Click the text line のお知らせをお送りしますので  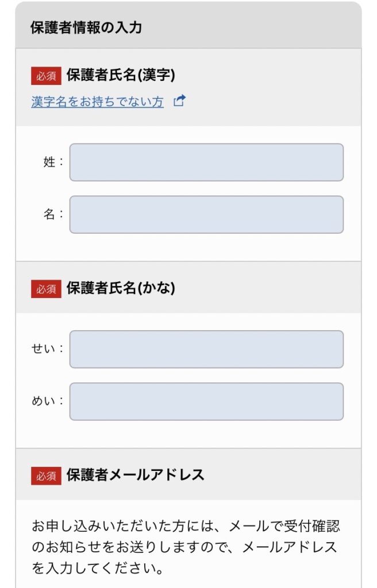[x=184, y=547]
